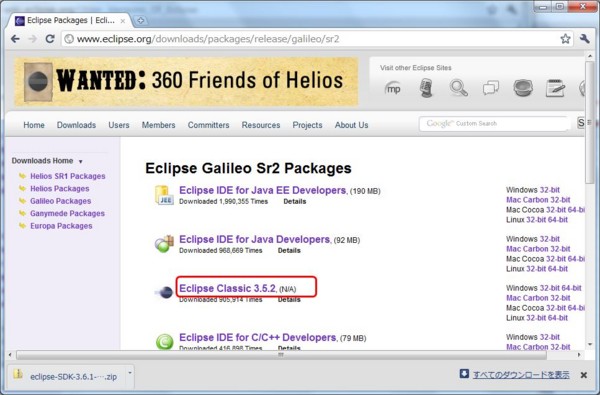Open Eclipse IDE for Java EE Developers link
Screen dimensions: 600x395
tap(262, 190)
